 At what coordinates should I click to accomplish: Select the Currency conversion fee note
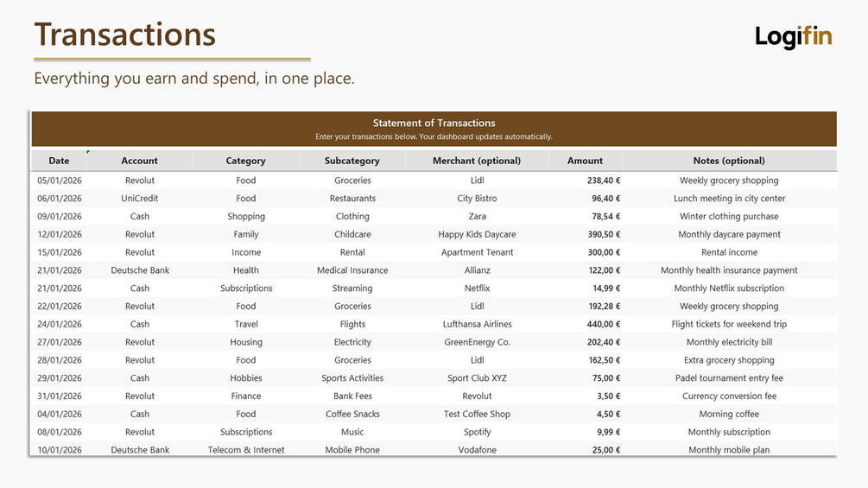click(729, 396)
